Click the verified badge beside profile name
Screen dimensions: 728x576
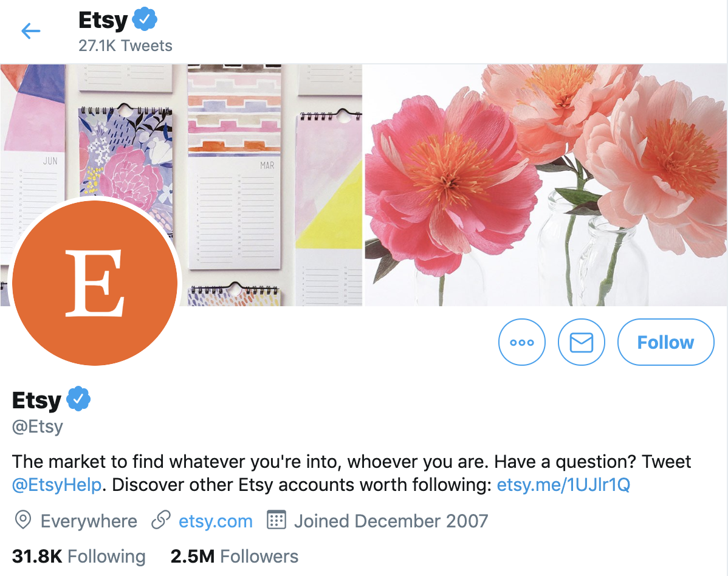click(78, 399)
